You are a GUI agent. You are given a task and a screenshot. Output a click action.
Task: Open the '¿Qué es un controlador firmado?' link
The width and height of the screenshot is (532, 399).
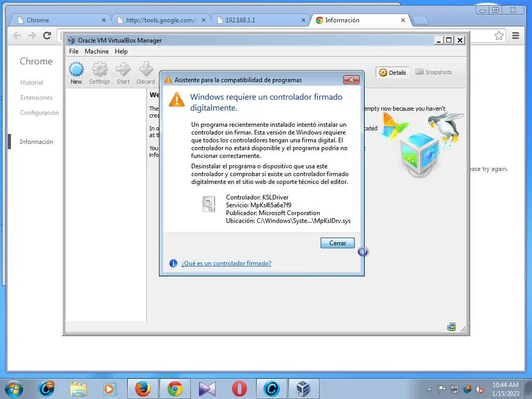[x=227, y=263]
